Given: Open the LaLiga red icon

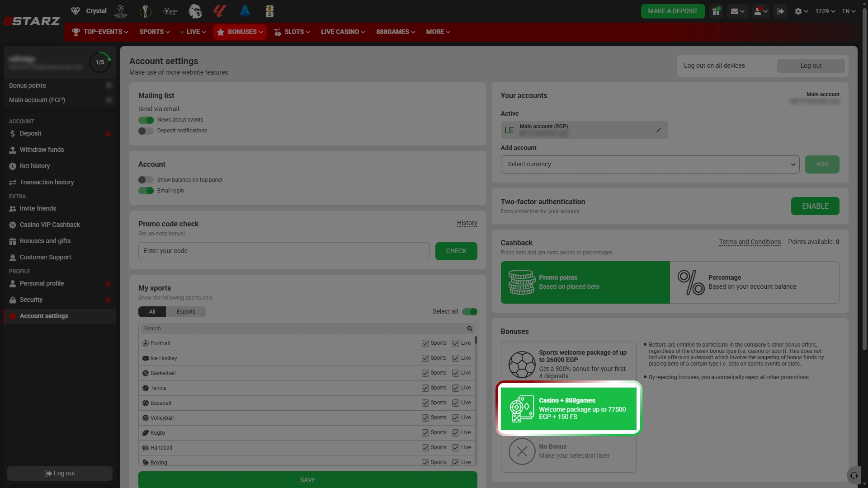Looking at the screenshot, I should (220, 11).
